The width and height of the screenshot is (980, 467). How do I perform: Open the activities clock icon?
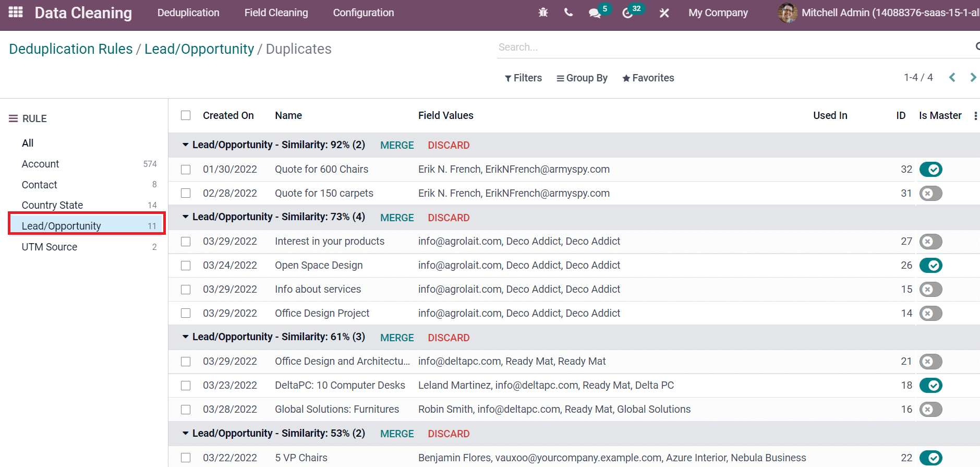pos(627,13)
